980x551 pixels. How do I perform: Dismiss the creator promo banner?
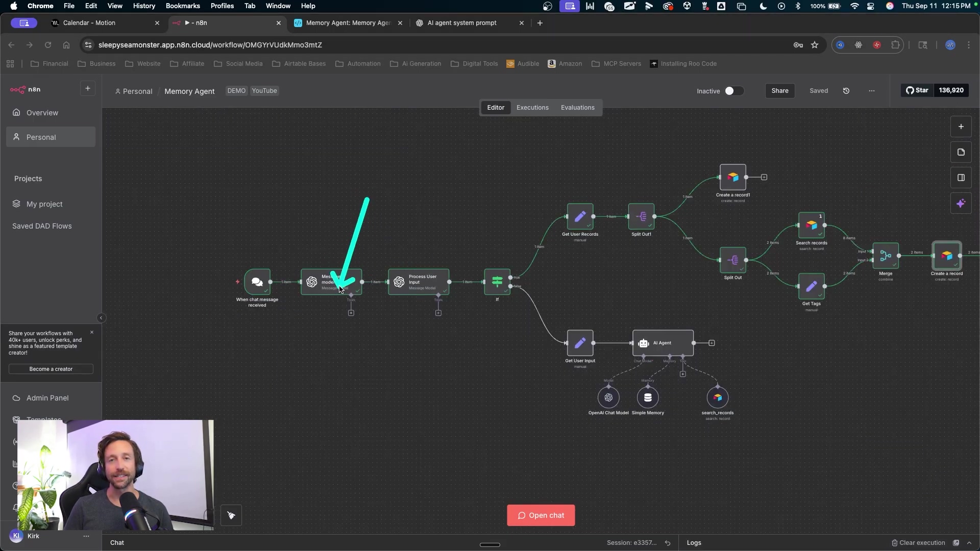pyautogui.click(x=92, y=332)
